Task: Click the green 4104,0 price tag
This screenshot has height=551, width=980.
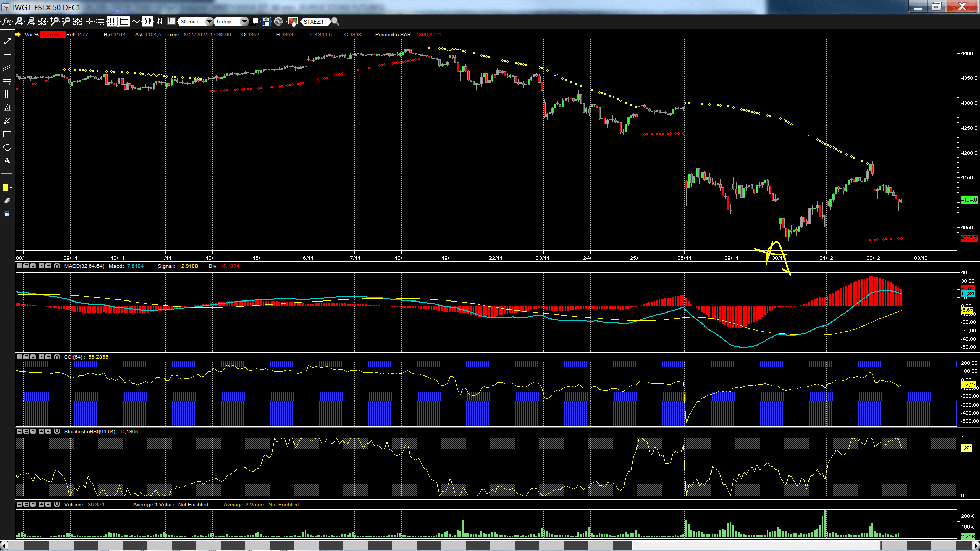Action: 969,200
